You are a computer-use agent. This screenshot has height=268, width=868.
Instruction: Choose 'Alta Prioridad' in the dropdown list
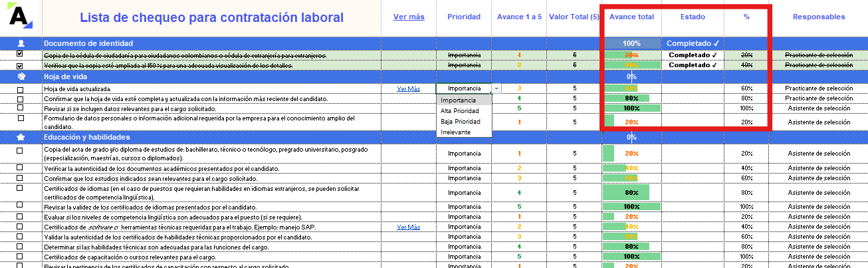[x=464, y=111]
